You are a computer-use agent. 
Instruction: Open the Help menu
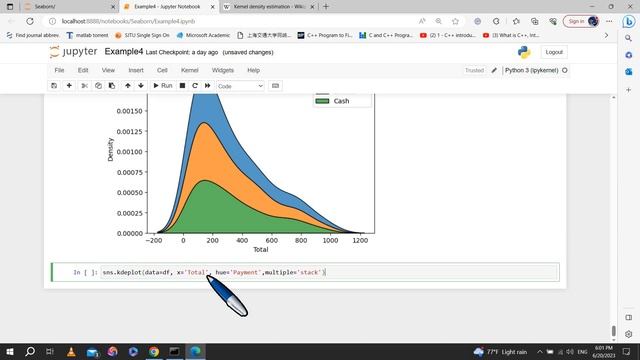pyautogui.click(x=253, y=70)
